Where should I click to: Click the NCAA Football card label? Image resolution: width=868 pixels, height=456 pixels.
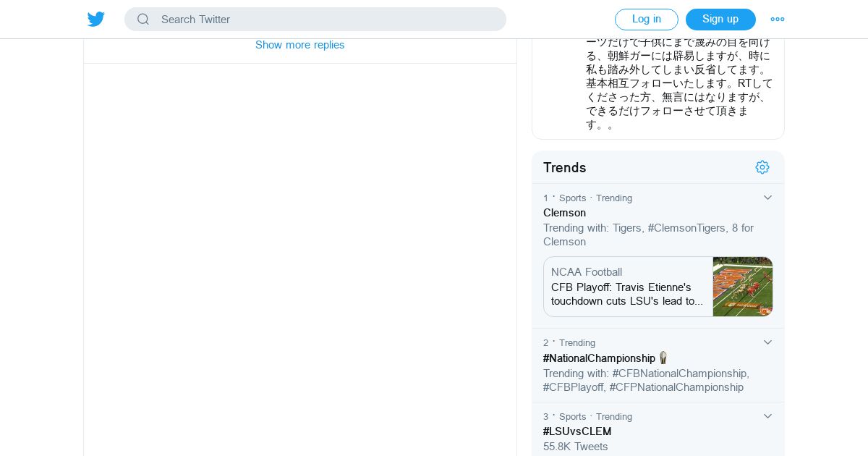[x=587, y=272]
